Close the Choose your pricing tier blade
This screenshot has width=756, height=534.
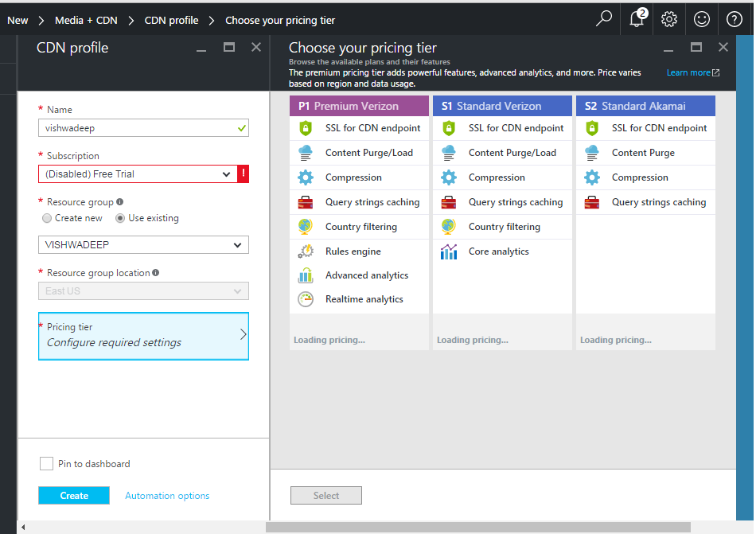point(723,47)
